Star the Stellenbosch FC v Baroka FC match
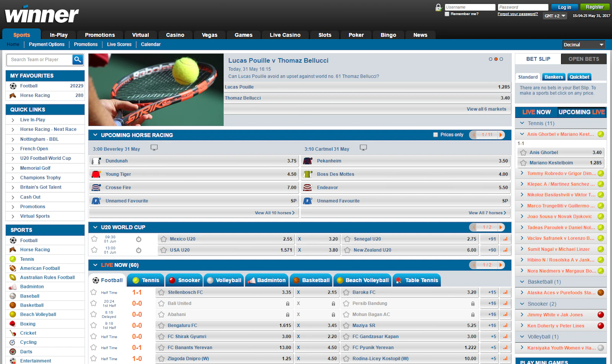The height and width of the screenshot is (364, 612). [x=94, y=292]
